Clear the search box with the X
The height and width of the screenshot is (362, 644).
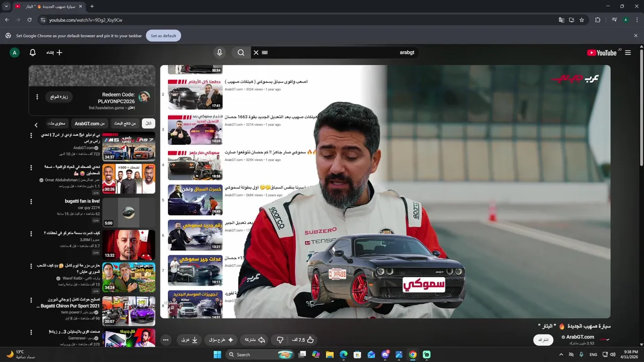click(x=256, y=52)
